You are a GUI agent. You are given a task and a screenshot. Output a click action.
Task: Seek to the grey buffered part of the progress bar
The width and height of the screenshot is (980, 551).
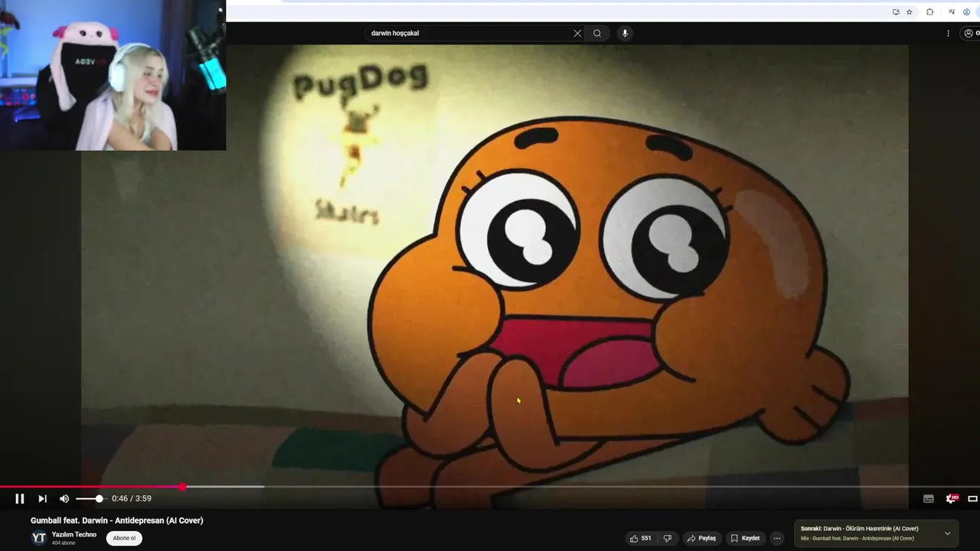click(x=226, y=487)
